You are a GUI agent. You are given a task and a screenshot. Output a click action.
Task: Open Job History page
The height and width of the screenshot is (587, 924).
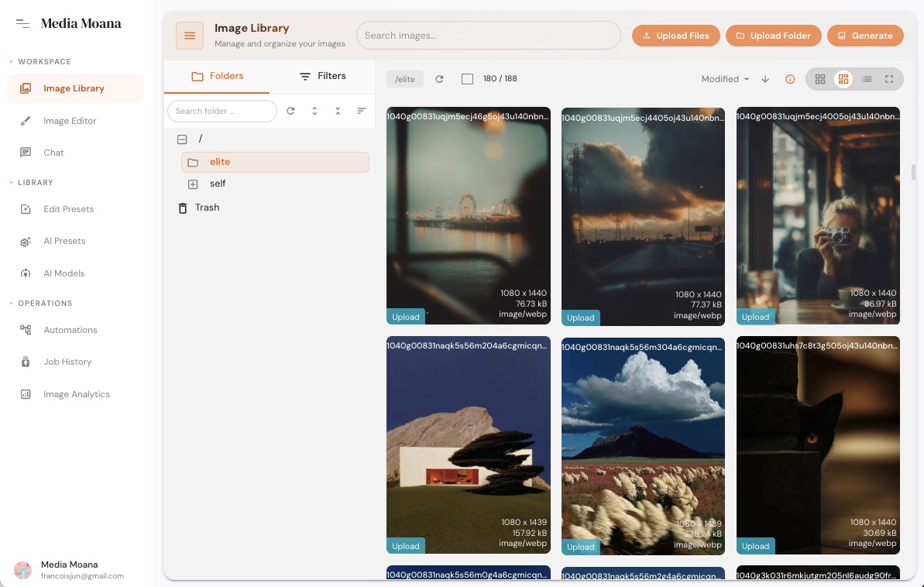[x=76, y=362]
